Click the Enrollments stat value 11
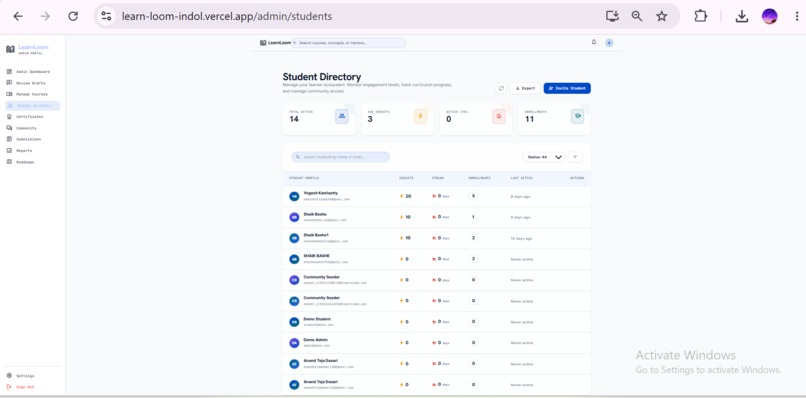The height and width of the screenshot is (398, 806). coord(529,119)
